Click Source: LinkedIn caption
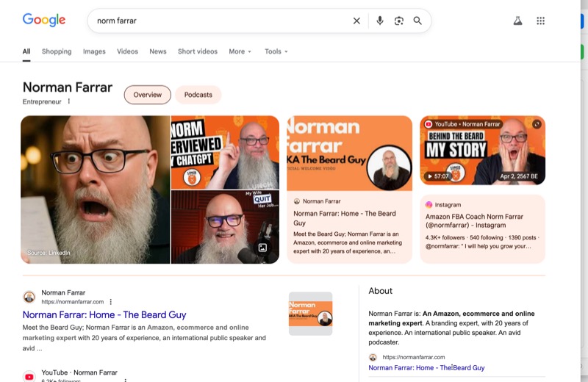The image size is (588, 382). [49, 253]
